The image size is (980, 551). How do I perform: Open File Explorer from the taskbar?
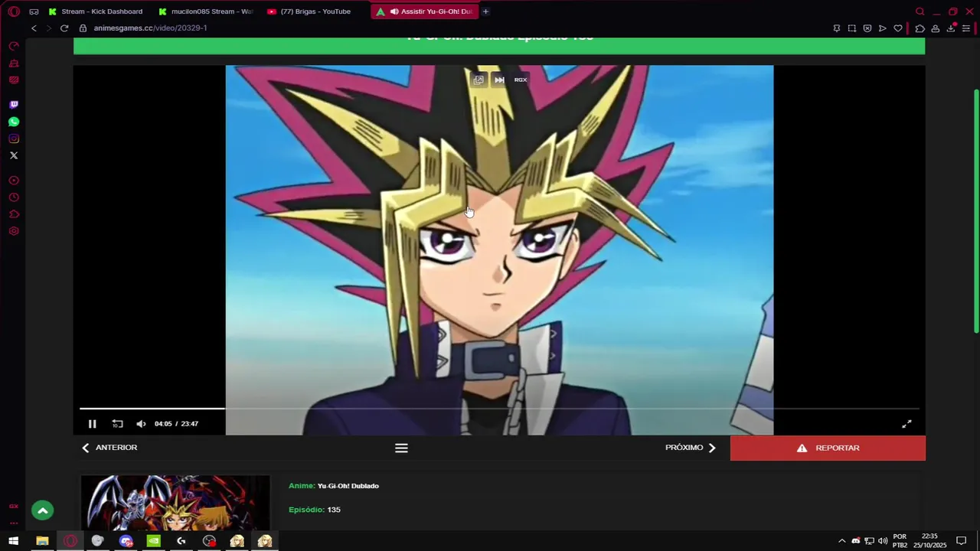coord(42,541)
